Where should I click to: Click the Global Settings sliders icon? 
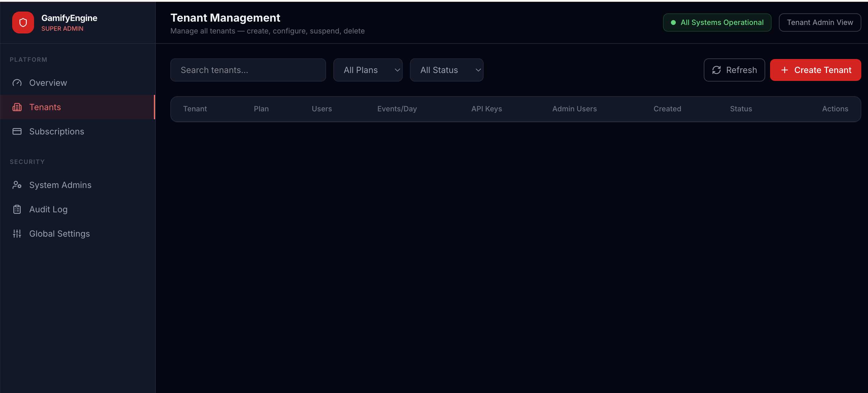pyautogui.click(x=17, y=233)
